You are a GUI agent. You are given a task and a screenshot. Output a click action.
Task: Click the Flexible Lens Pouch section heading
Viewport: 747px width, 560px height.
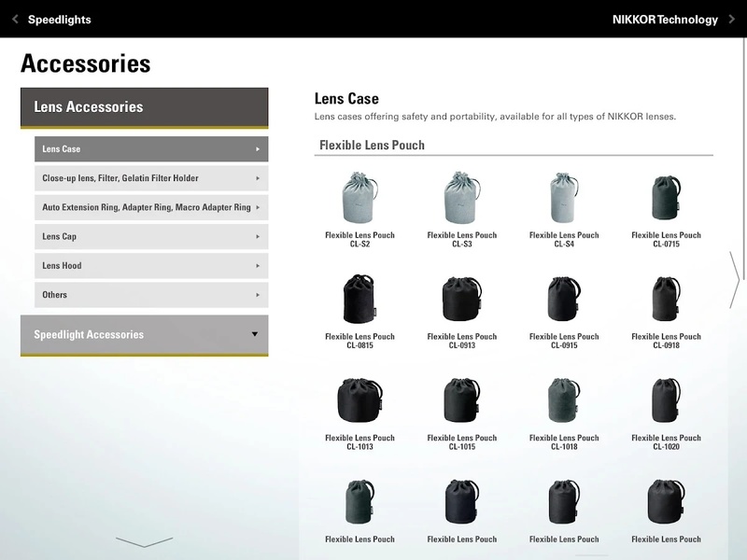(372, 146)
